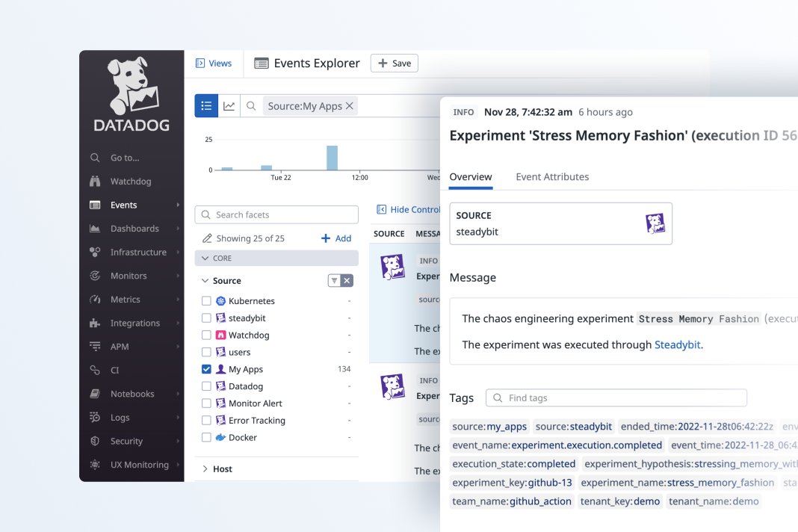Switch to list view

coord(206,106)
